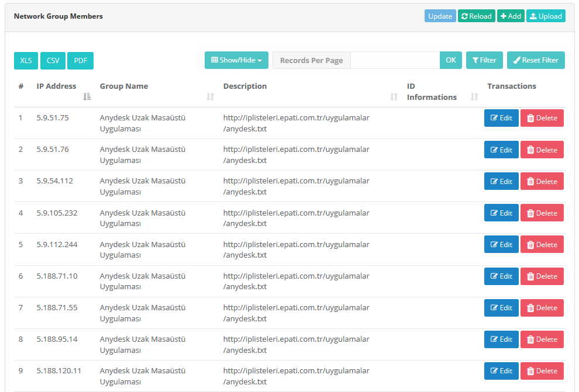Open the Show/Hide columns dropdown
Image resolution: width=579 pixels, height=392 pixels.
[x=236, y=60]
